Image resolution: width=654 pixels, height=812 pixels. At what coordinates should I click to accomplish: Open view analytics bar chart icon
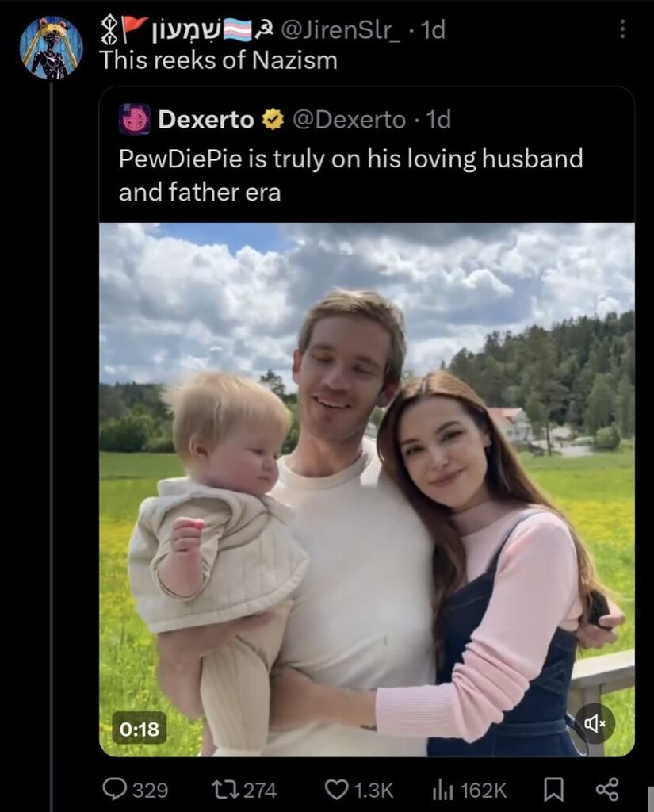tap(442, 791)
